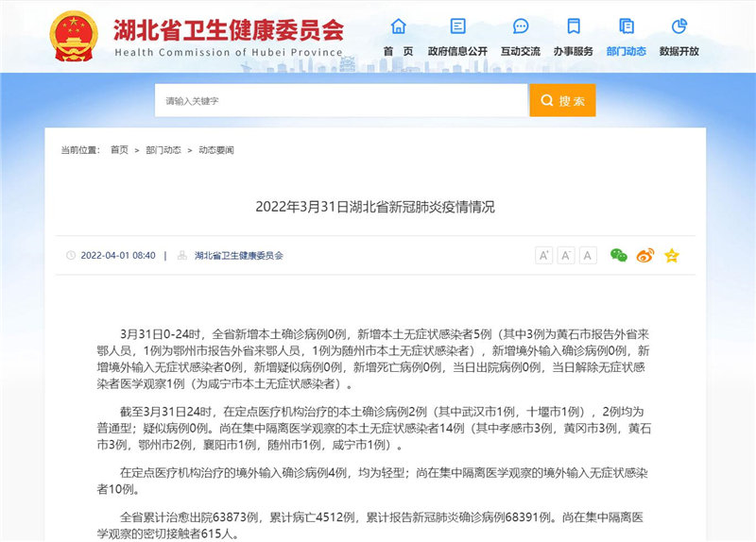Click source link 湖北省卫生健康委员会 under title
The height and width of the screenshot is (542, 756).
click(238, 256)
